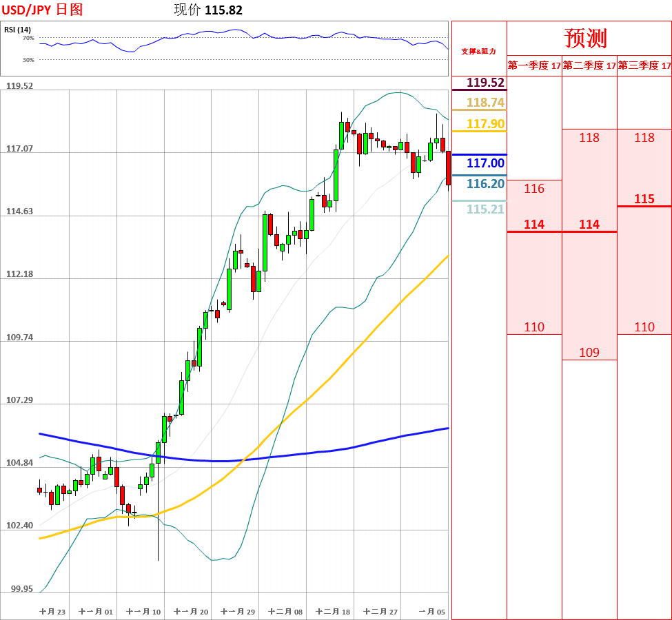This screenshot has width=672, height=620.
Task: Select the 117.90 resistance level
Action: [486, 124]
